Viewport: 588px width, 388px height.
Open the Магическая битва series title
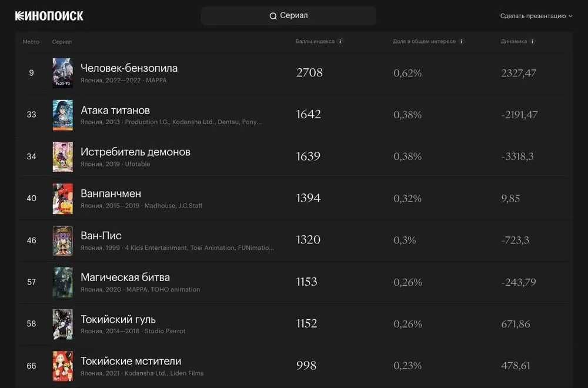click(125, 277)
